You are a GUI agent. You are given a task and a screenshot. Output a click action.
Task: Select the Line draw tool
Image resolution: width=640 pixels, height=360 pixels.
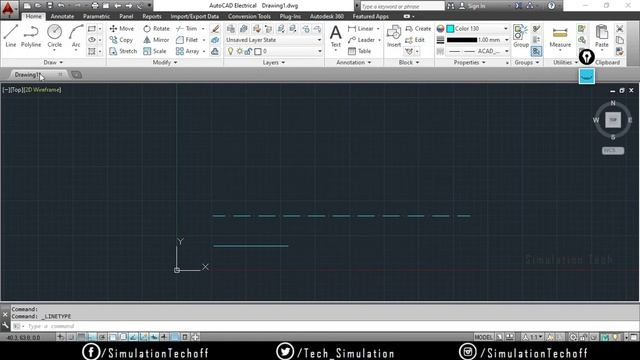(11, 36)
